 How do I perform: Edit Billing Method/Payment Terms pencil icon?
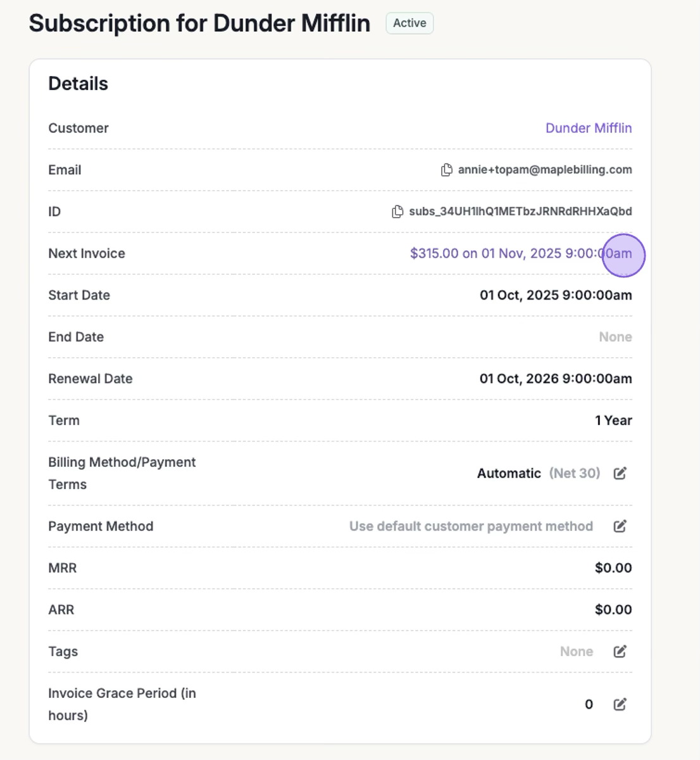620,473
